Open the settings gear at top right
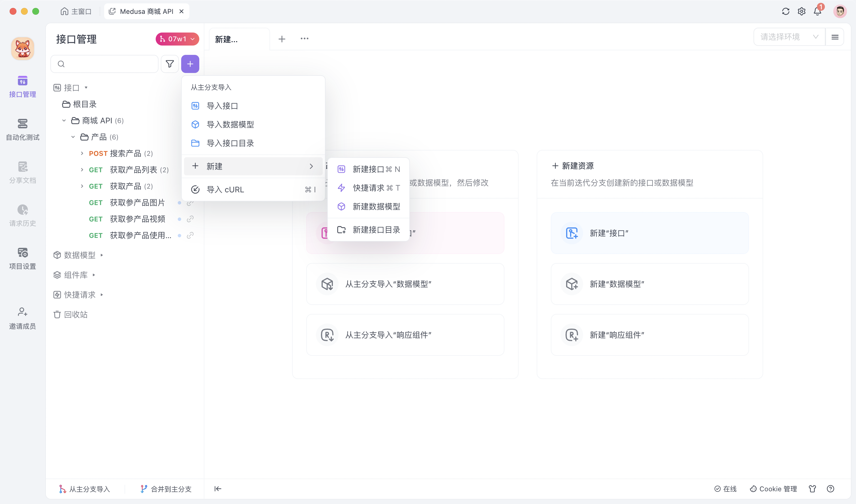This screenshot has width=856, height=504. coord(801,11)
